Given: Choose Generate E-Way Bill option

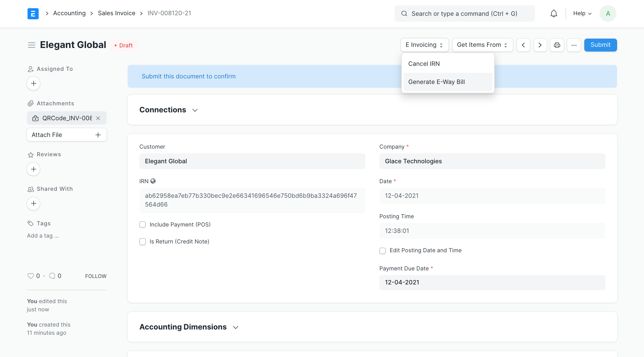Looking at the screenshot, I should (x=436, y=82).
